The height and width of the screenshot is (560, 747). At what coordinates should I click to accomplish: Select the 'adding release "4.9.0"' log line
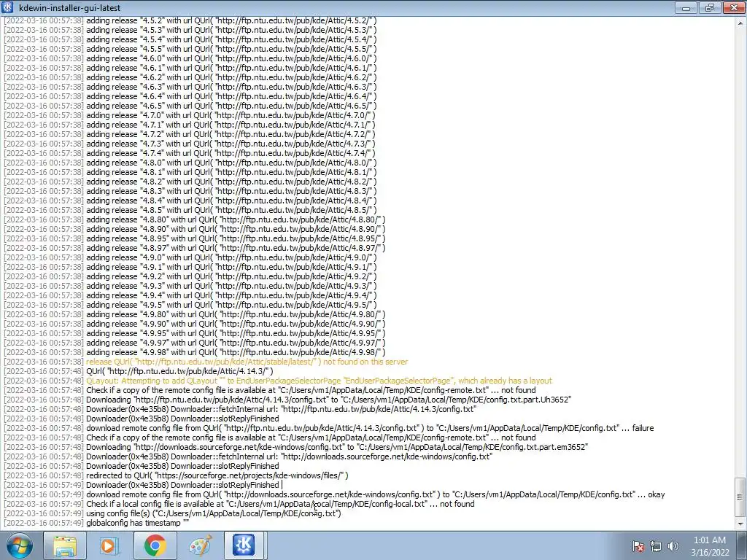pyautogui.click(x=190, y=257)
